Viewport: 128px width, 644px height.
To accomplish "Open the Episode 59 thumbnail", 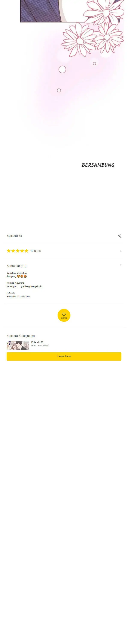I will (x=18, y=345).
